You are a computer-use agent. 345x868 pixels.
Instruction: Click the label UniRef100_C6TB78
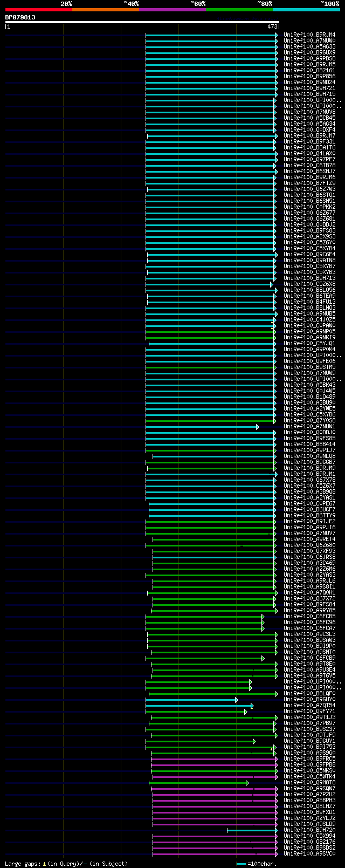(309, 166)
